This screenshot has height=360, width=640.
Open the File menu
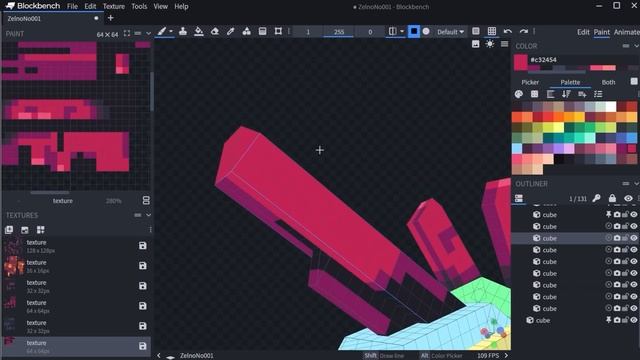coord(72,7)
